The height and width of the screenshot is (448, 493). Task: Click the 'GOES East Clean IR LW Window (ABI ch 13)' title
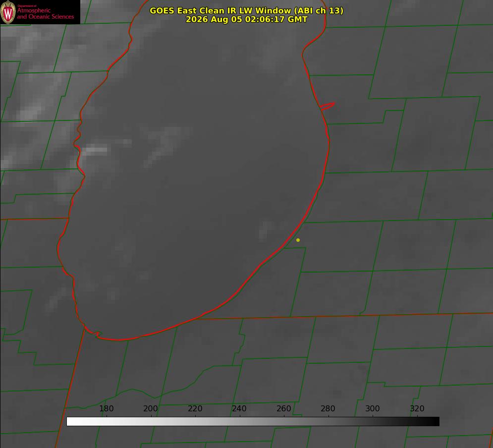pos(247,10)
